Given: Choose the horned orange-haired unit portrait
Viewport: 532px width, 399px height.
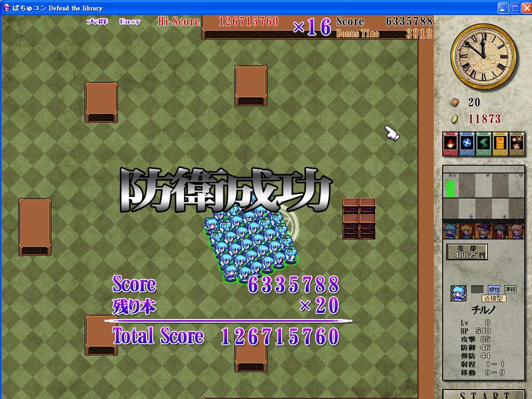Looking at the screenshot, I should point(516,231).
